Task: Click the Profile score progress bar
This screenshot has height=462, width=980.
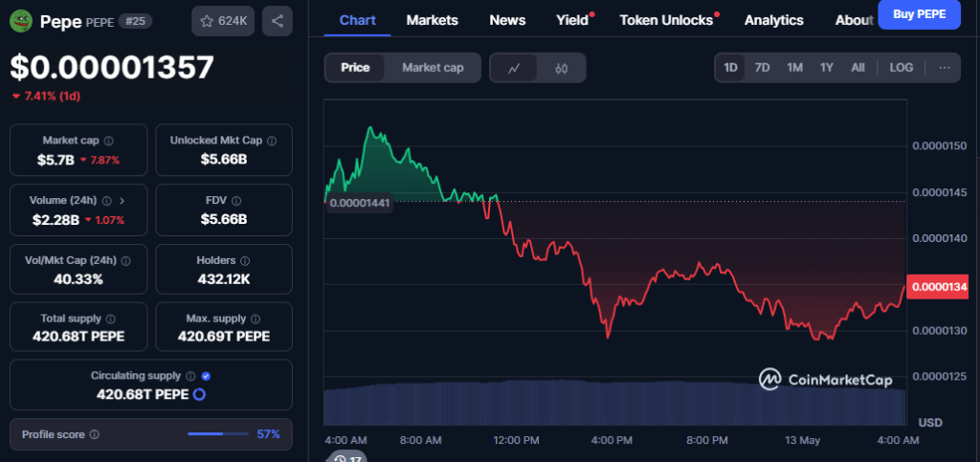Action: (x=218, y=434)
